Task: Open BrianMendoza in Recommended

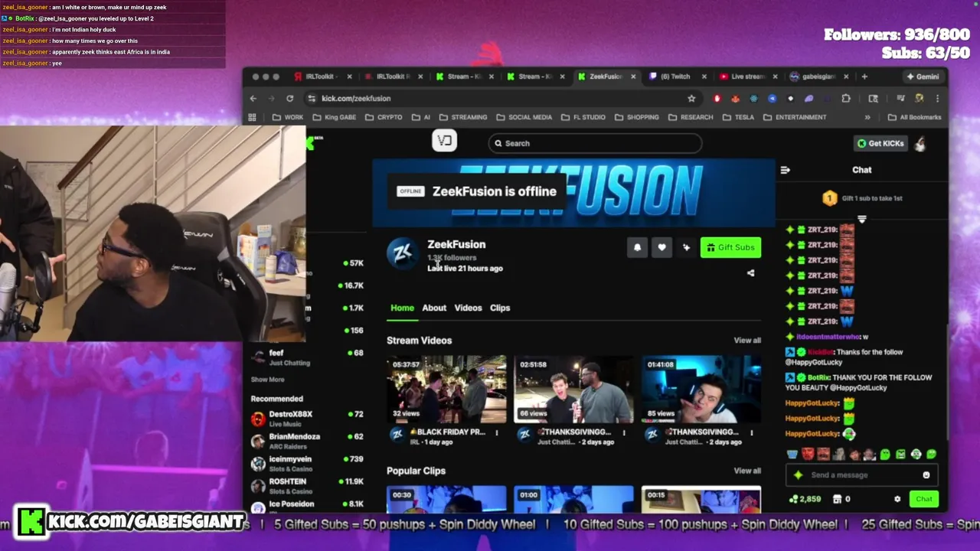Action: coord(307,441)
